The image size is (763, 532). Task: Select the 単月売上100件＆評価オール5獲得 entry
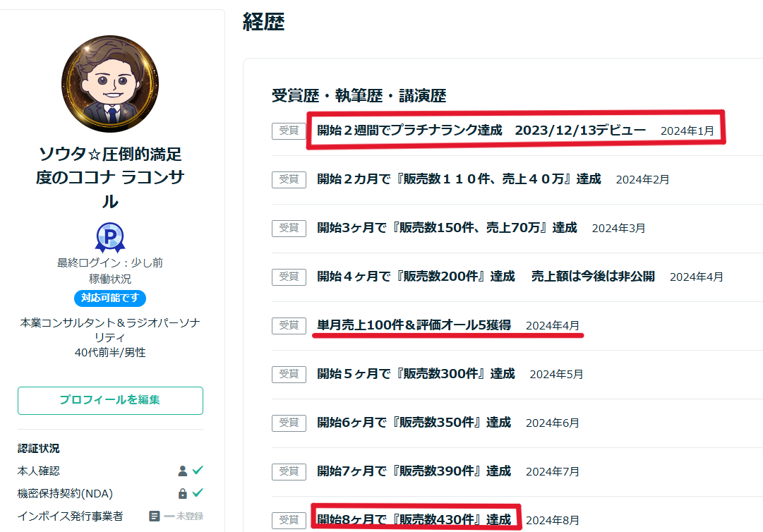[414, 325]
